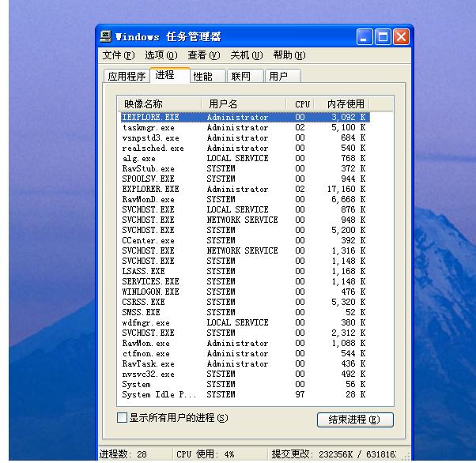Select the taskmgr.exe process row
The width and height of the screenshot is (476, 463).
(x=245, y=127)
